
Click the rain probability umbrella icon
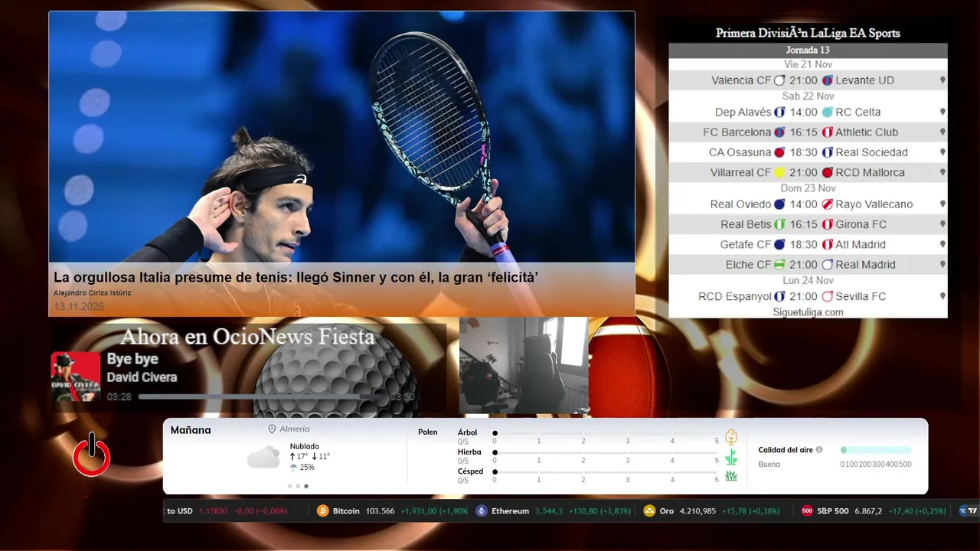coord(293,468)
